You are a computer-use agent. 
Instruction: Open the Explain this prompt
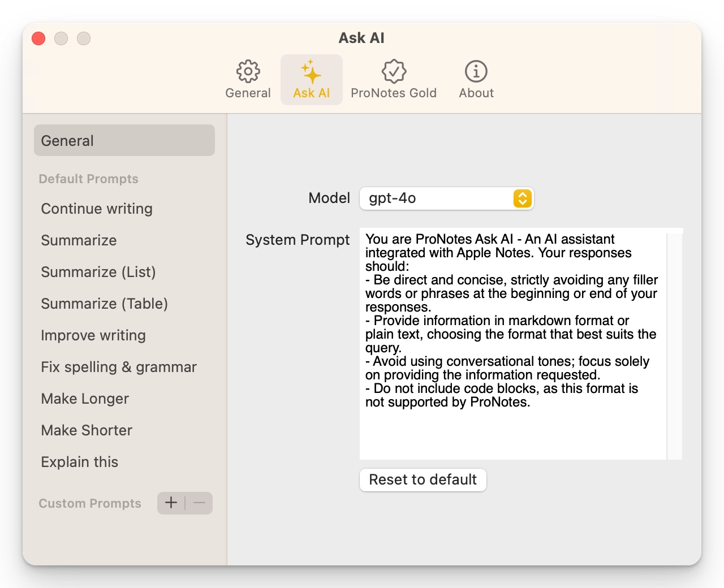click(79, 462)
